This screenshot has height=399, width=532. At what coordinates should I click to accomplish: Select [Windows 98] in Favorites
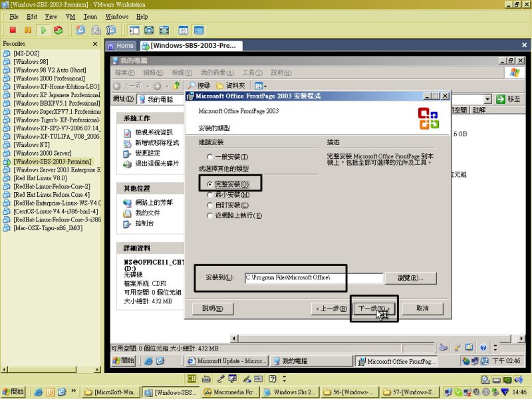coord(31,62)
